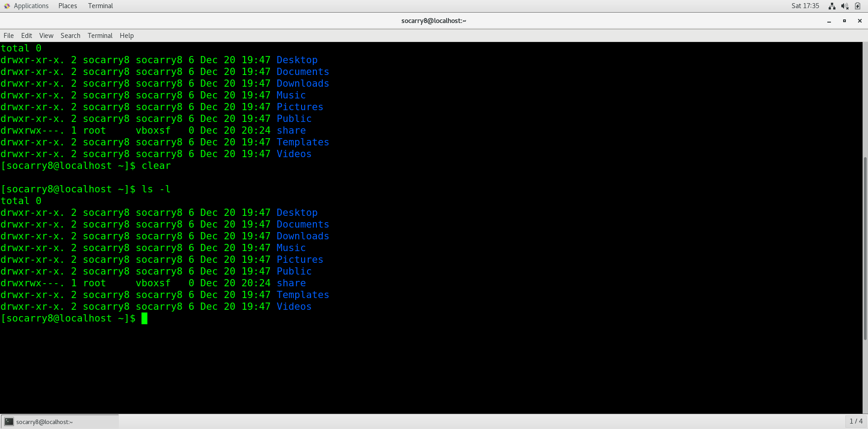Click 'Downloads' in the lower listing
Image resolution: width=868 pixels, height=429 pixels.
click(303, 236)
